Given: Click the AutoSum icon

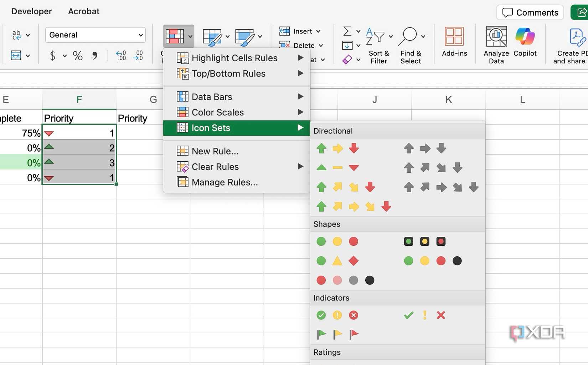Looking at the screenshot, I should pos(347,31).
